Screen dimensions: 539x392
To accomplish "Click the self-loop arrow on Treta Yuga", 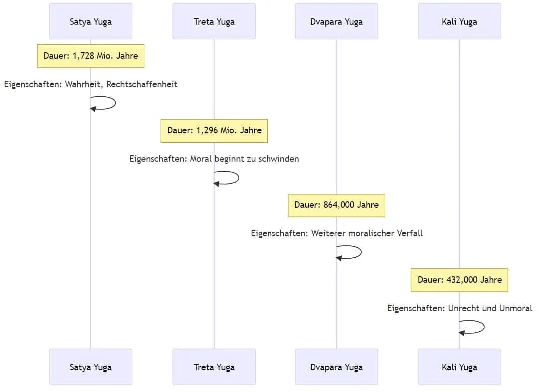I will point(237,178).
